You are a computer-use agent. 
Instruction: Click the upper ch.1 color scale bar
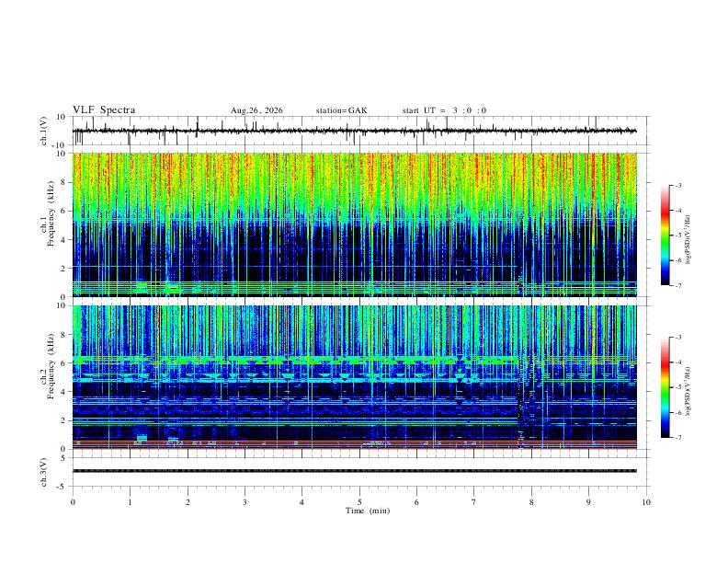tap(665, 236)
